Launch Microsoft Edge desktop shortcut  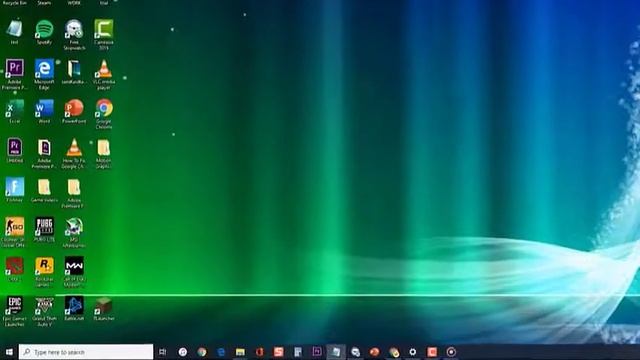44,74
